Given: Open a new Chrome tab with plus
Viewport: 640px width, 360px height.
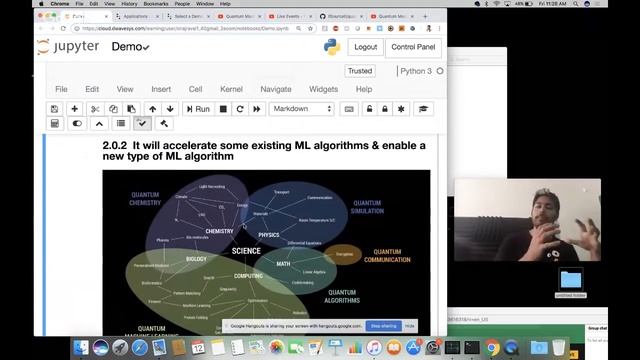Looking at the screenshot, I should coord(425,16).
